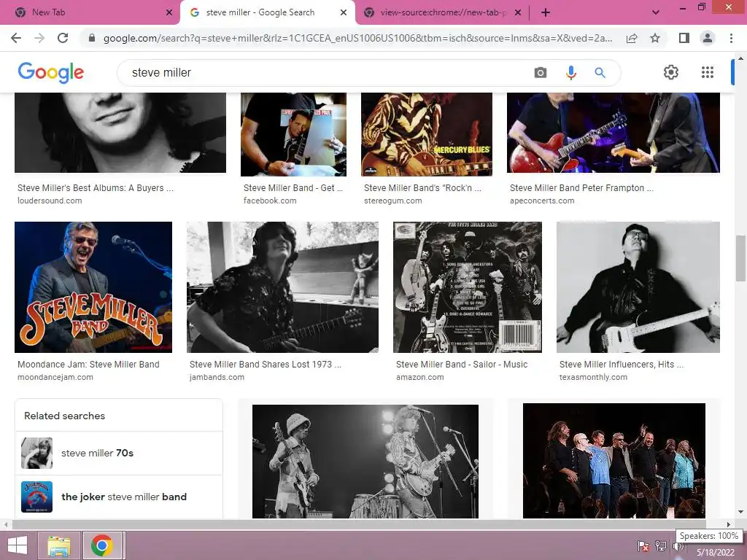Click the forward navigation arrow
The height and width of the screenshot is (560, 747).
click(39, 38)
